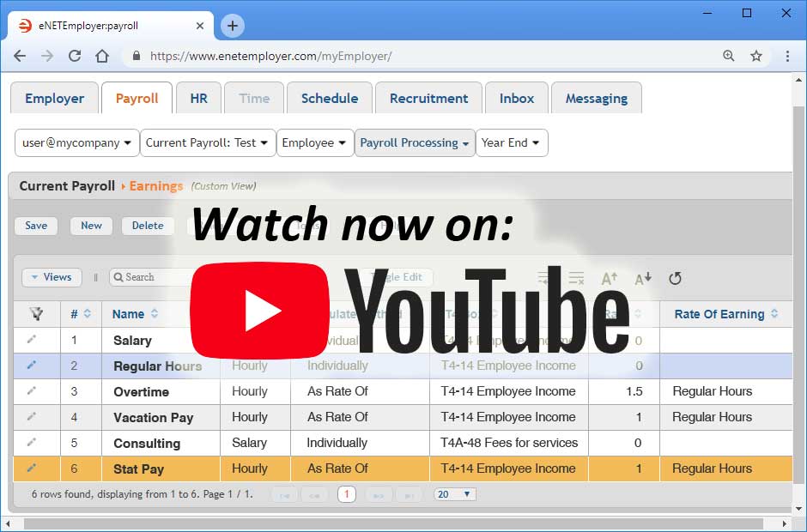Open the Recruitment tab
This screenshot has width=807, height=532.
click(428, 99)
